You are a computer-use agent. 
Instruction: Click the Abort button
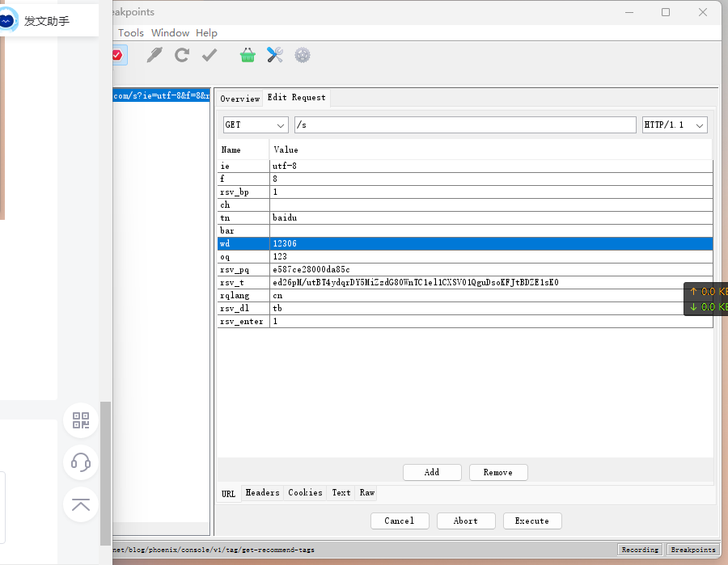pos(466,521)
